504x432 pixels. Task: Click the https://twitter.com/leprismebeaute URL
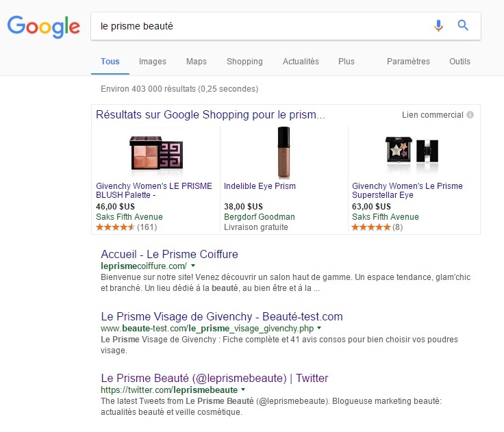(x=169, y=390)
